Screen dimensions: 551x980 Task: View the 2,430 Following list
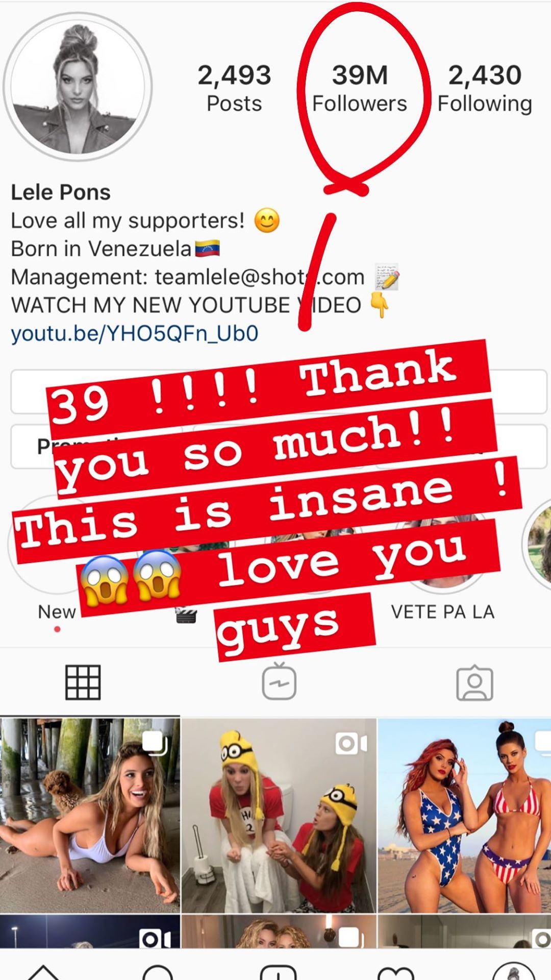click(485, 88)
